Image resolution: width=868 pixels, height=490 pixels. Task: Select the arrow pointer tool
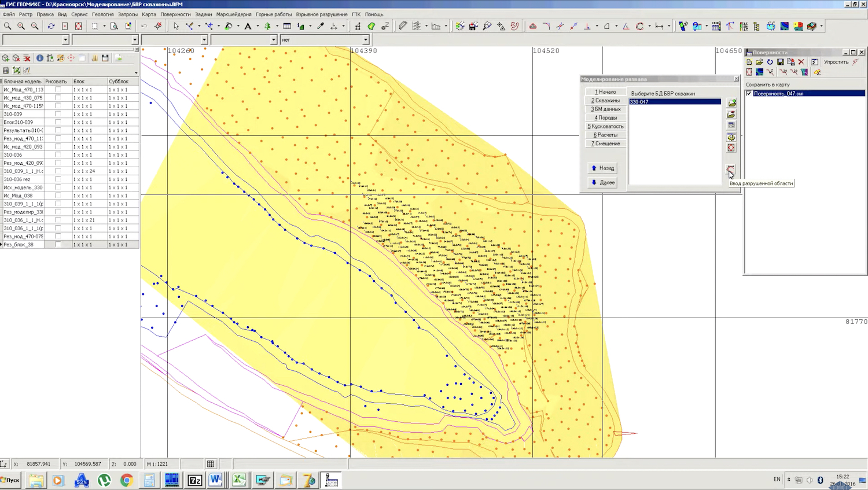(176, 26)
